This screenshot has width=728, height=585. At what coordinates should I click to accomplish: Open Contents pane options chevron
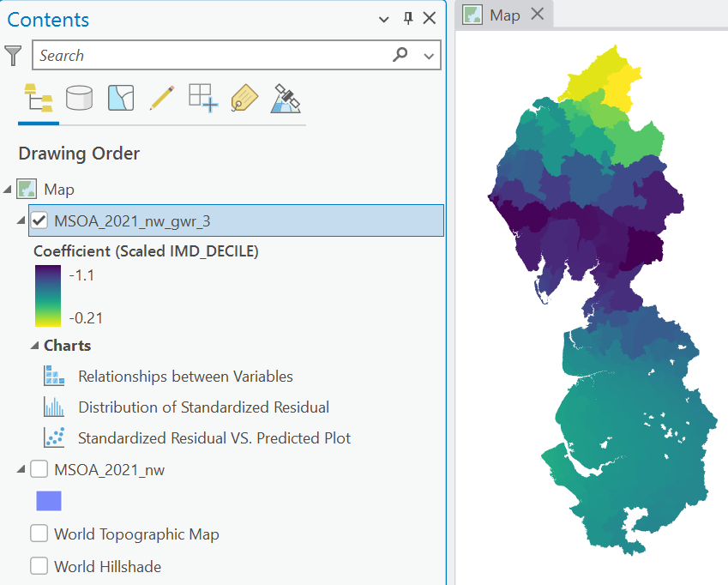tap(383, 20)
